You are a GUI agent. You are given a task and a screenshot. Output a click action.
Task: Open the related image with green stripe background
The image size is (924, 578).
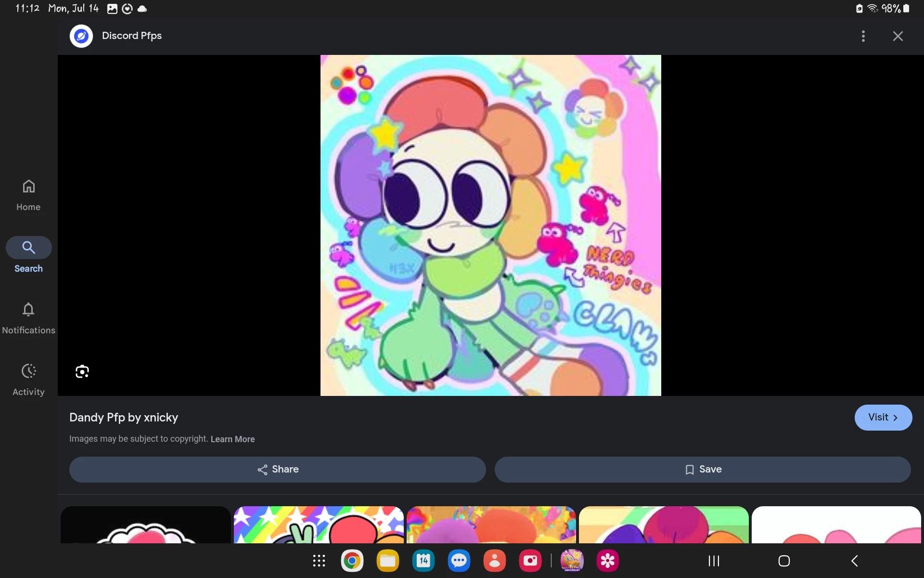(664, 525)
